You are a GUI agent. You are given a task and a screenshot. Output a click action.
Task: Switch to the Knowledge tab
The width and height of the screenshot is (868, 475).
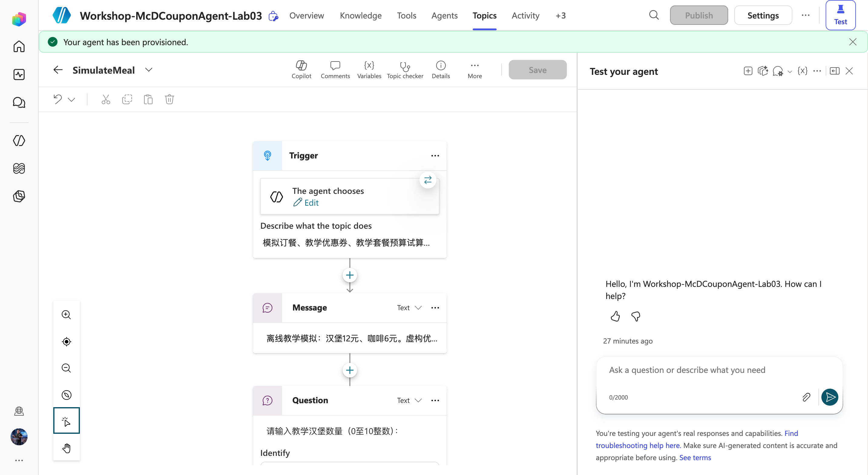coord(360,15)
